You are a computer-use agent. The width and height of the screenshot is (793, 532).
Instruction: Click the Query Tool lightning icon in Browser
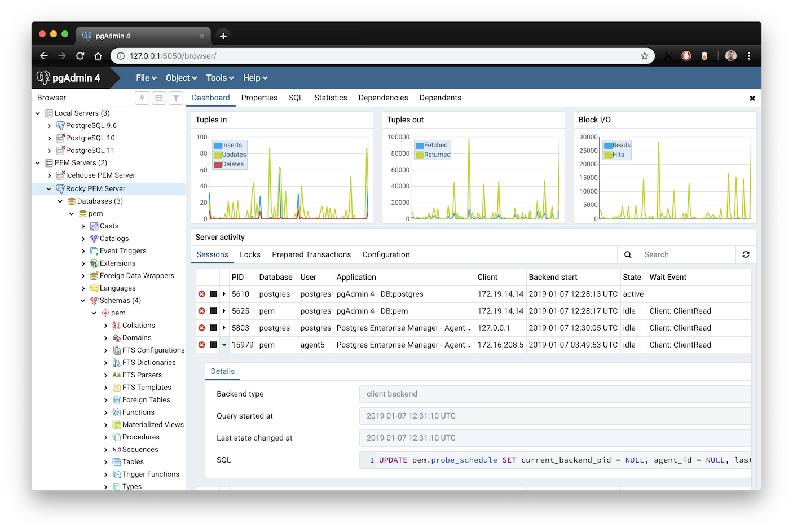[142, 98]
